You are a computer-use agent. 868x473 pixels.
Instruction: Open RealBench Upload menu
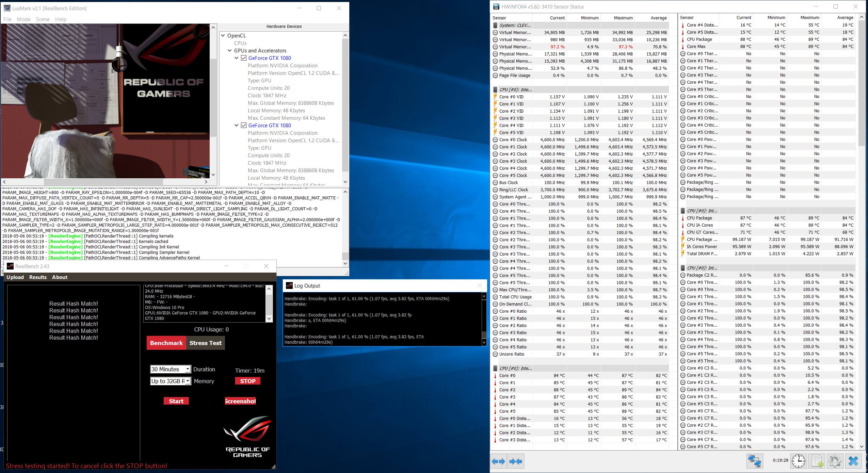pyautogui.click(x=15, y=277)
